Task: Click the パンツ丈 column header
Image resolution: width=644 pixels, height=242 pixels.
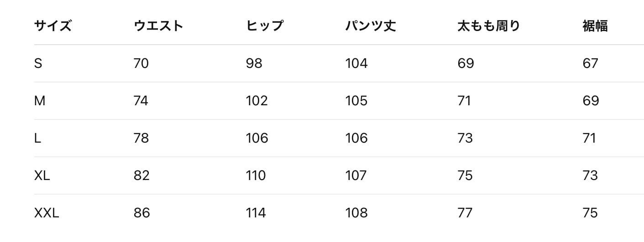Action: pos(370,26)
